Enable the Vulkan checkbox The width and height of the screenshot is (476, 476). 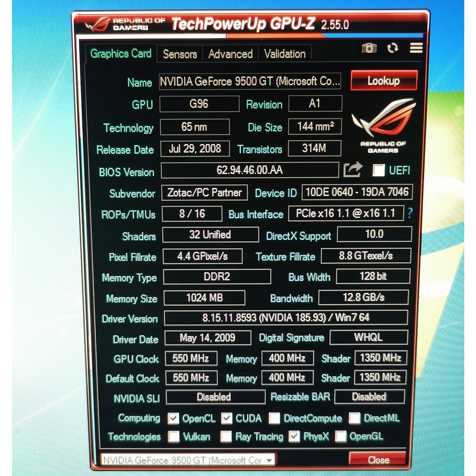(174, 437)
